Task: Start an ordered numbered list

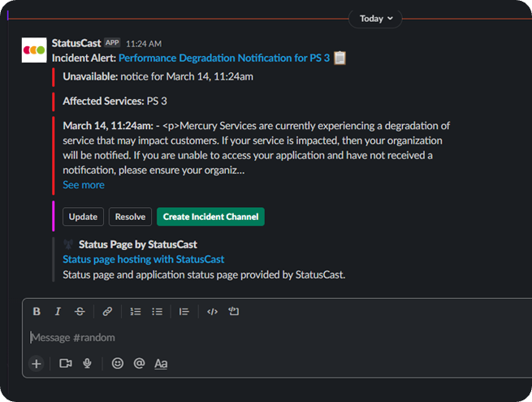Action: point(136,311)
